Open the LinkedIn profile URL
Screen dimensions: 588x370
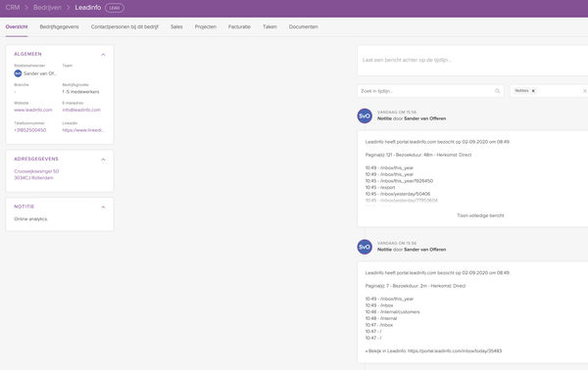(83, 130)
